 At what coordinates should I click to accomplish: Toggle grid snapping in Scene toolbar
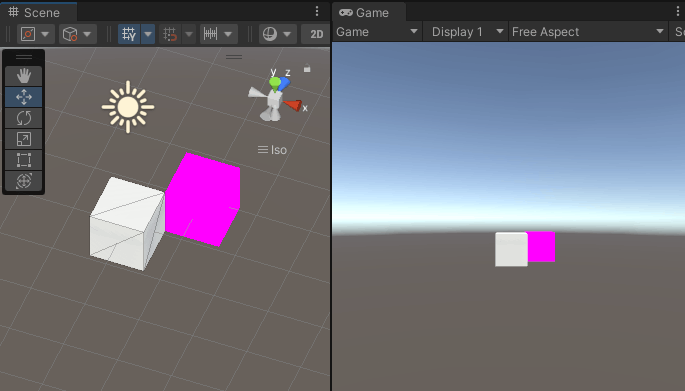(x=170, y=34)
